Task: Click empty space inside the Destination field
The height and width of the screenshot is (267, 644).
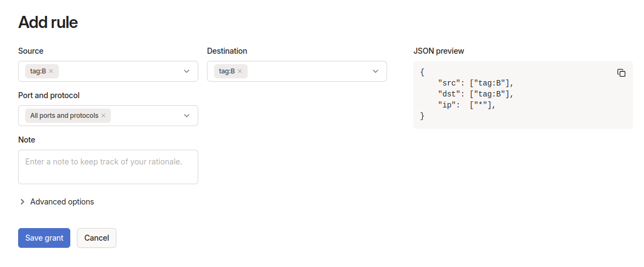Action: [x=307, y=71]
